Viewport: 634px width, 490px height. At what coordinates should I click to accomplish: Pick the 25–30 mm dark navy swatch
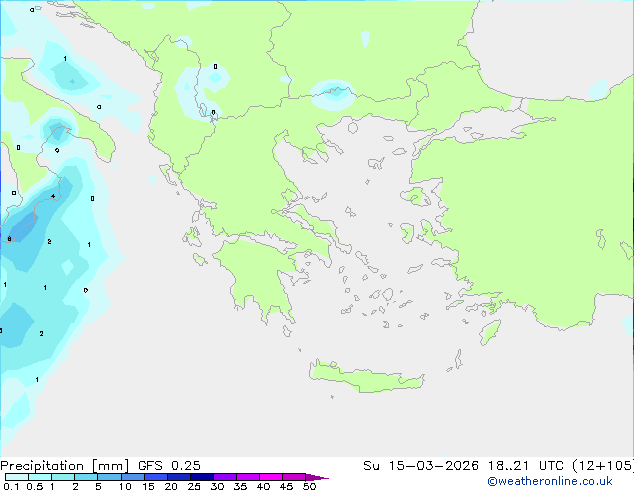[x=201, y=477]
